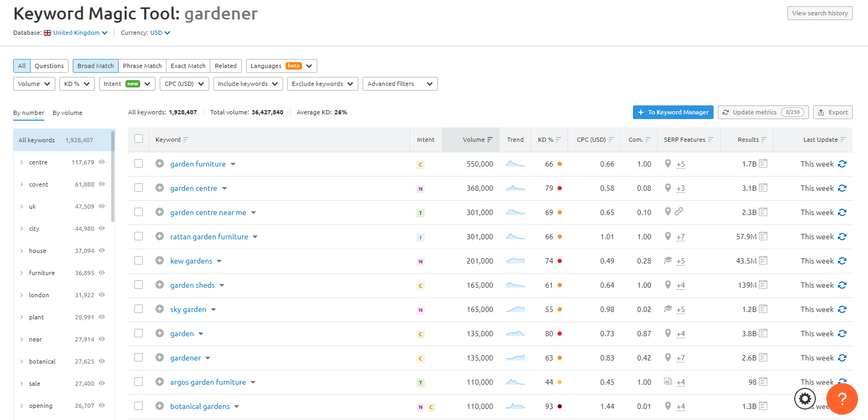Screen dimensions: 868x420
Task: View SERP page for sky garden results
Action: (x=763, y=309)
